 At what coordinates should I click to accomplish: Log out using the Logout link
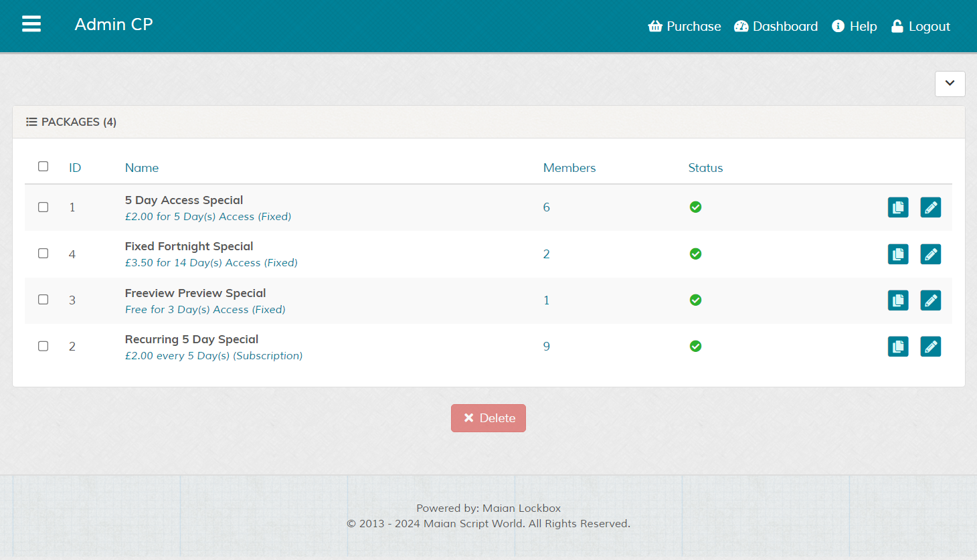(920, 27)
